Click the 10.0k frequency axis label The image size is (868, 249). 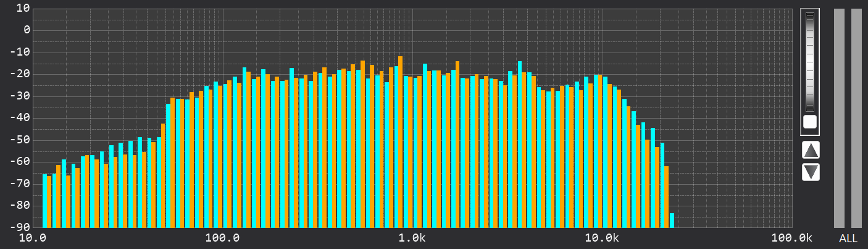click(x=602, y=238)
